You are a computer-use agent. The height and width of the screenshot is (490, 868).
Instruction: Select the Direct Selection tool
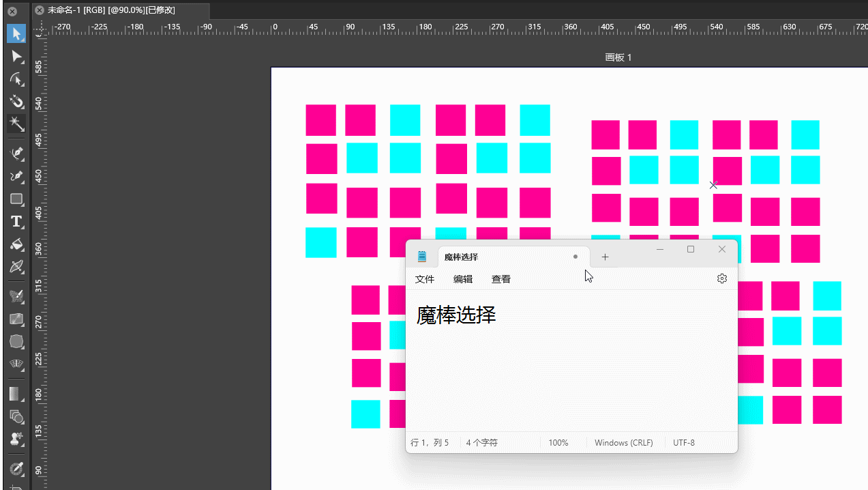(16, 56)
